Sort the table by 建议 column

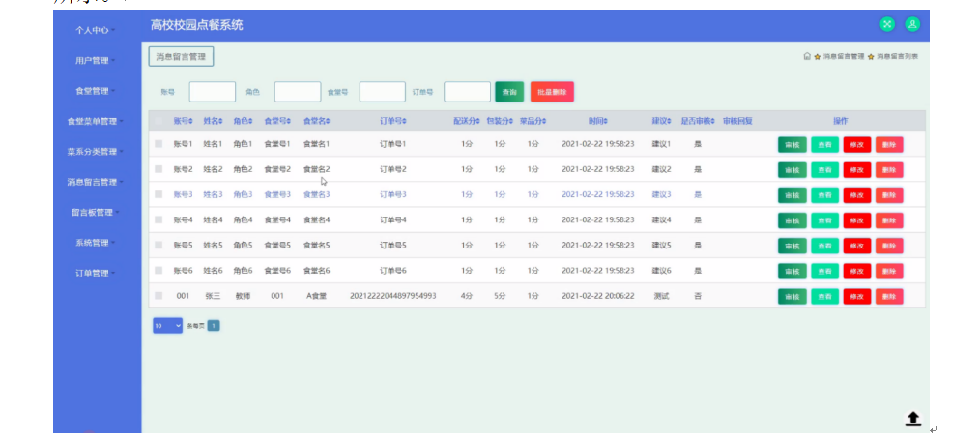coord(661,121)
